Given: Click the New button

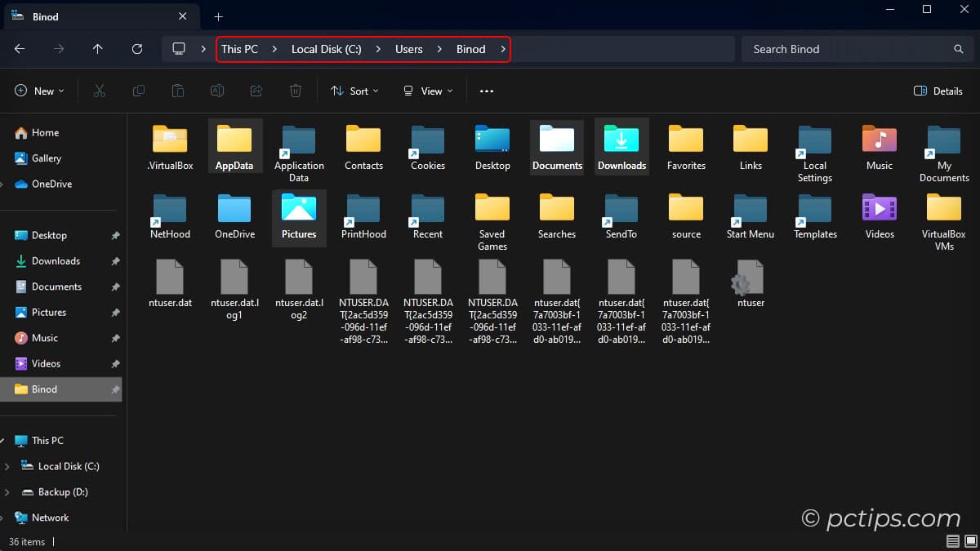Looking at the screenshot, I should (x=38, y=91).
